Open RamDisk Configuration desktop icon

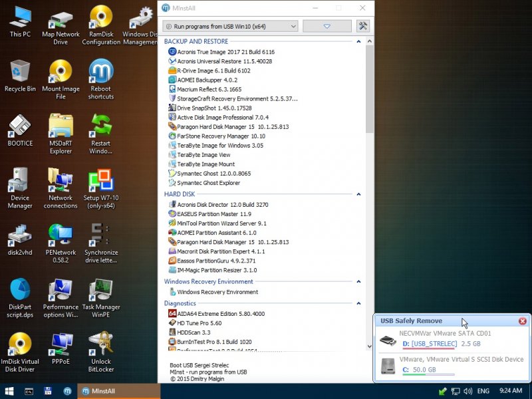(101, 25)
